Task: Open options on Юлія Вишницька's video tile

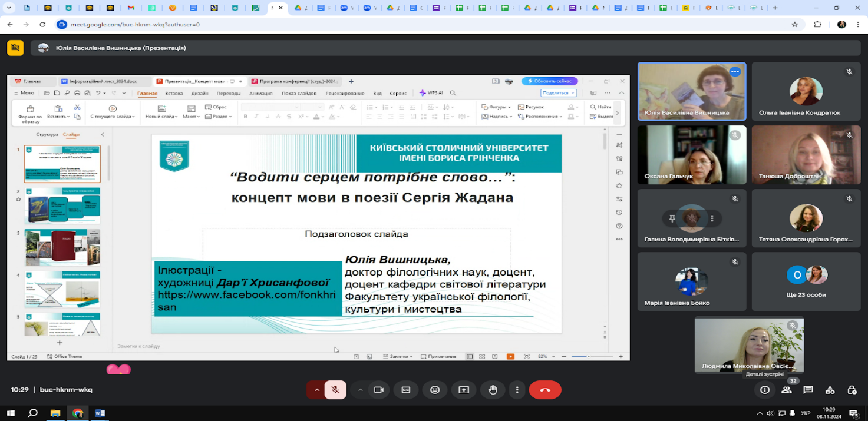Action: 734,72
